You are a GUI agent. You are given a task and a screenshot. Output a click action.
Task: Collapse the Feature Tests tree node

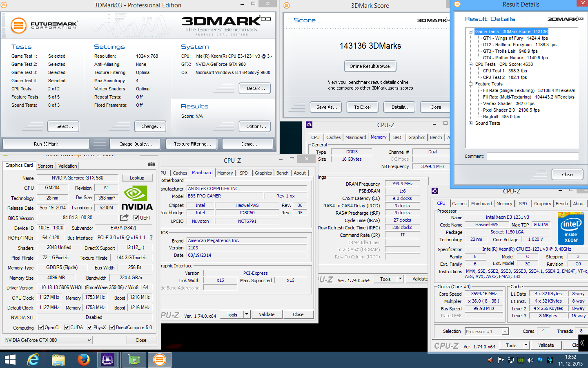(x=471, y=84)
